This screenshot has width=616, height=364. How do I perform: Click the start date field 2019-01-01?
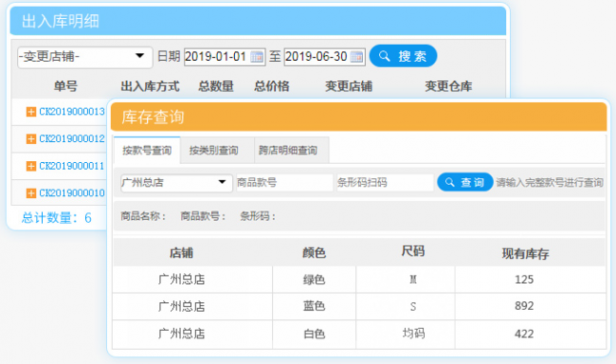click(x=225, y=57)
